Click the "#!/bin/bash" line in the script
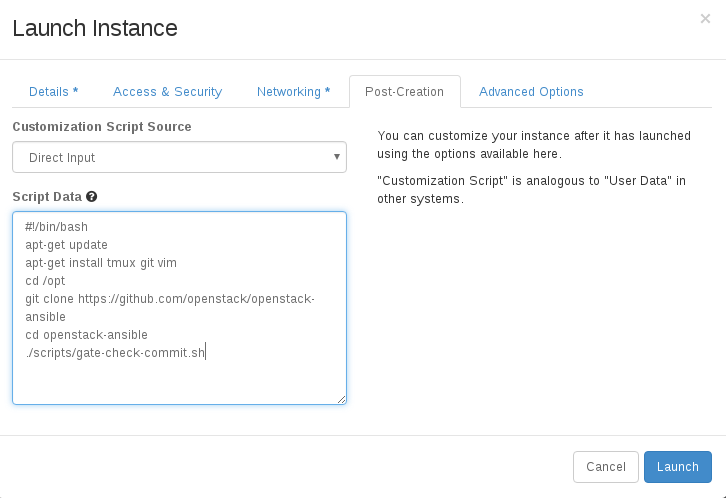Viewport: 726px width, 498px height. (57, 227)
